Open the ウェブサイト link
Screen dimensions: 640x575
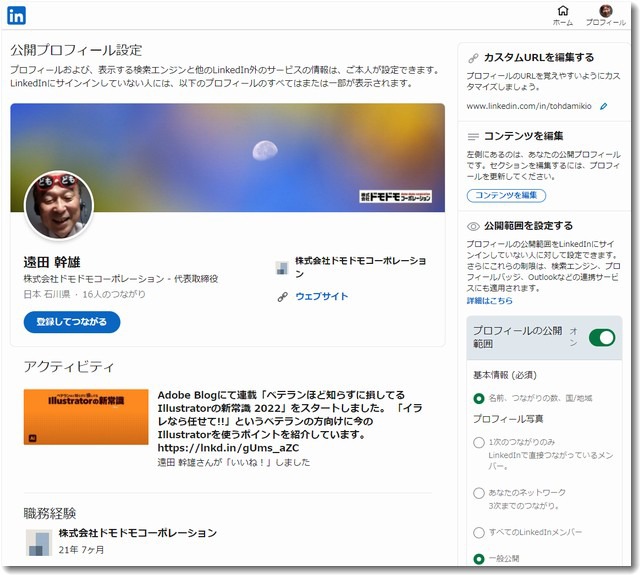[x=322, y=296]
